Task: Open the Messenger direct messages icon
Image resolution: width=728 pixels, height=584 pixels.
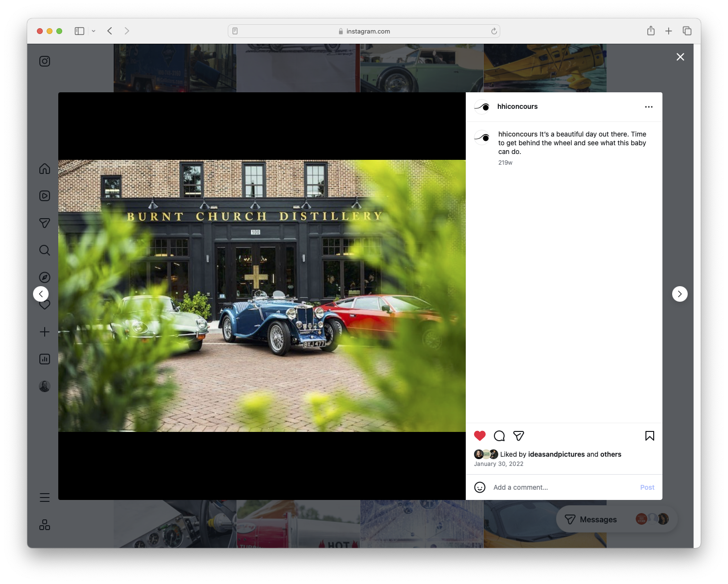Action: [x=44, y=223]
